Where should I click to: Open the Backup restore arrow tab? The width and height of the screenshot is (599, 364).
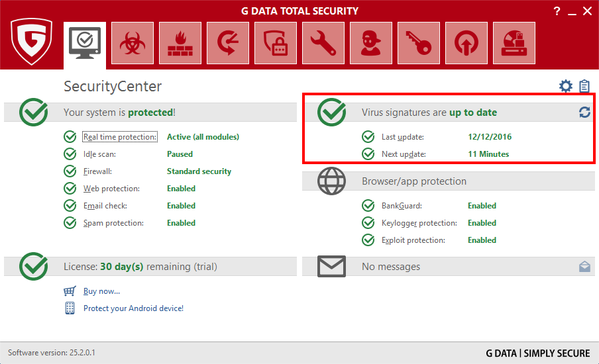(x=228, y=43)
